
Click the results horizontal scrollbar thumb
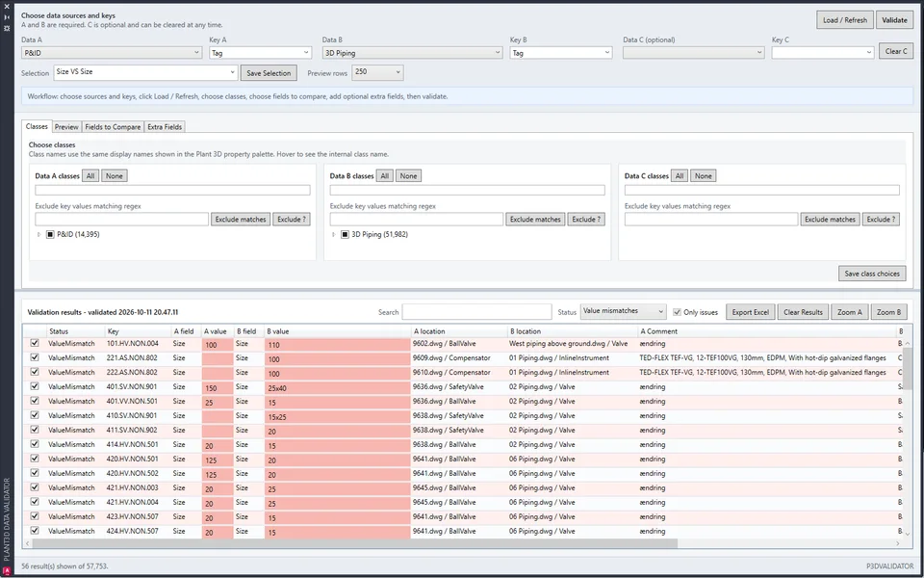coord(355,543)
